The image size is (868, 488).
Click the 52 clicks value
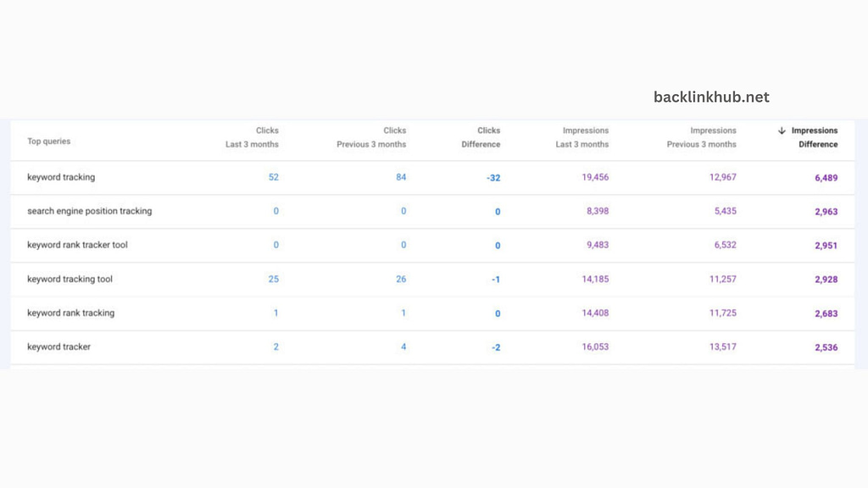pyautogui.click(x=272, y=177)
